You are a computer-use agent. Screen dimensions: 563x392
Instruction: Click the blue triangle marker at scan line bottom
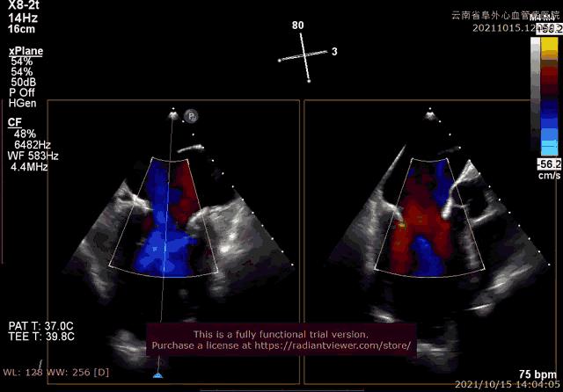tap(157, 374)
